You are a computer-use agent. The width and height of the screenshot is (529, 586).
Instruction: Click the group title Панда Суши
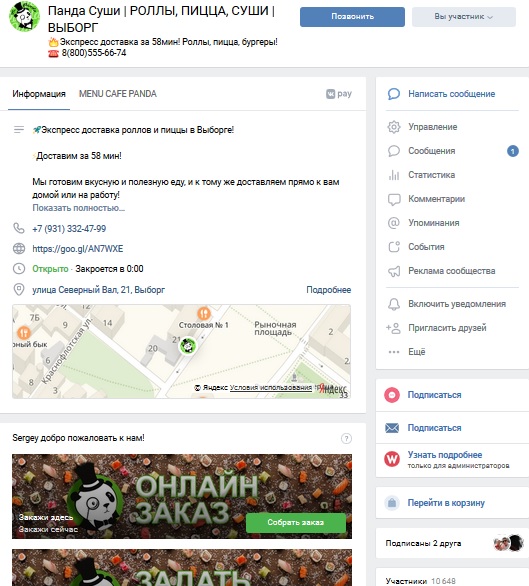tap(161, 19)
